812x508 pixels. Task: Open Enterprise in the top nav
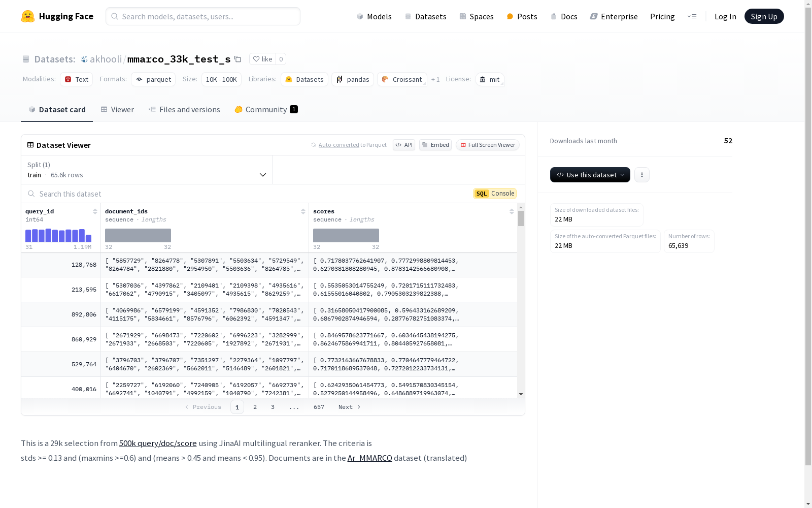(x=614, y=16)
